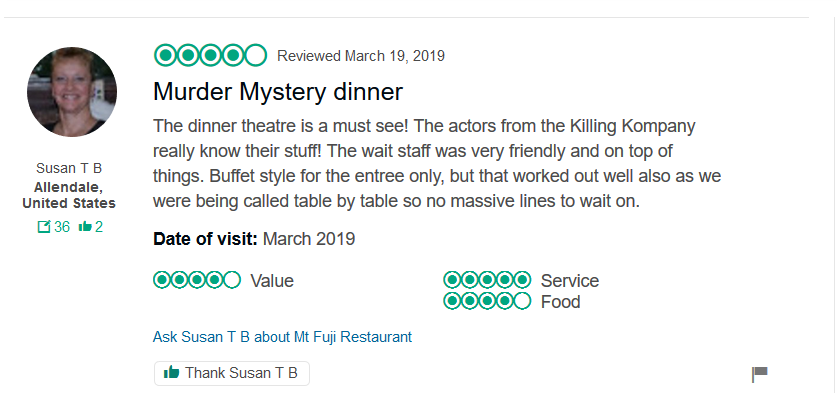The width and height of the screenshot is (837, 393).
Task: Open Ask Susan T B about Mt Fuji Restaurant link
Action: point(282,337)
